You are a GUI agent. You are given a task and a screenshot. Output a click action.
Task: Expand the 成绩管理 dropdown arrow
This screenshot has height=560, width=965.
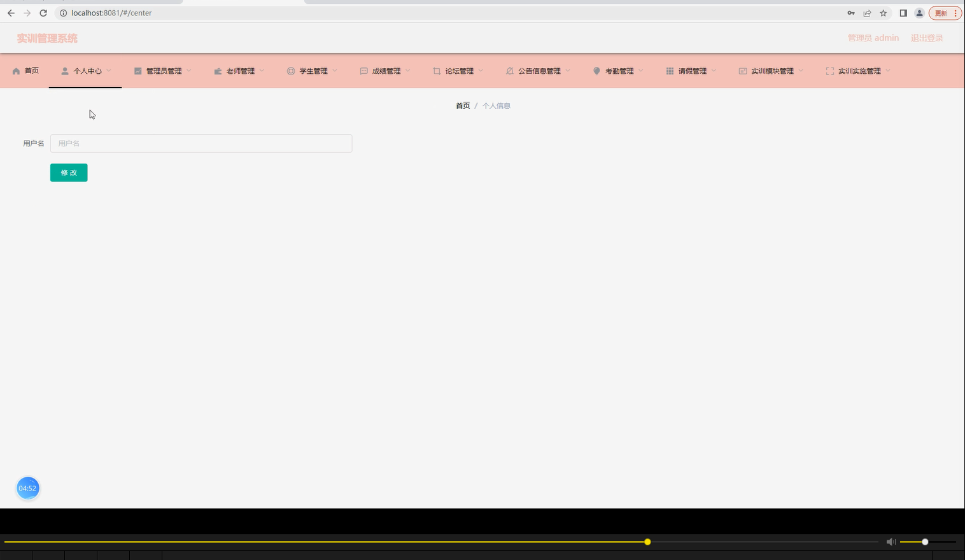coord(408,71)
